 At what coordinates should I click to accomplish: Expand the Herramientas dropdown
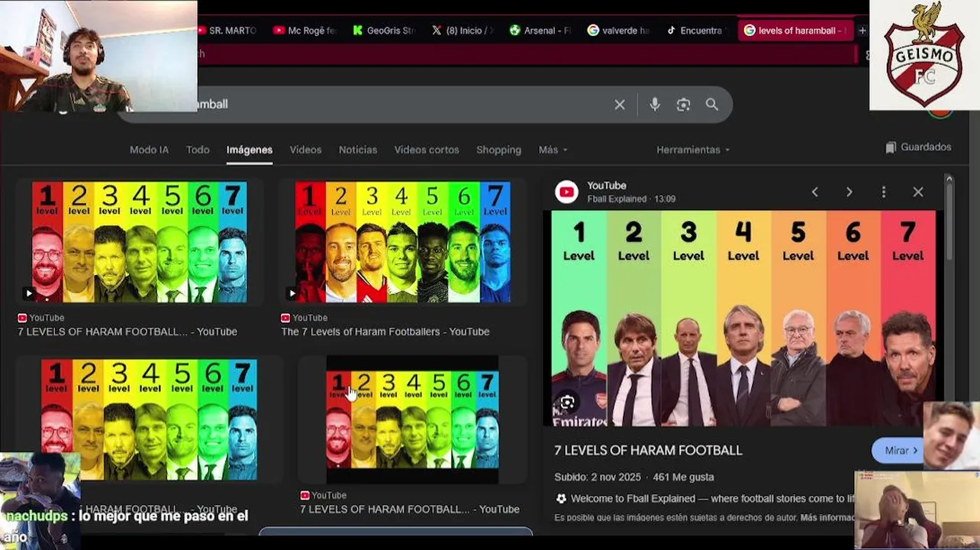(693, 150)
